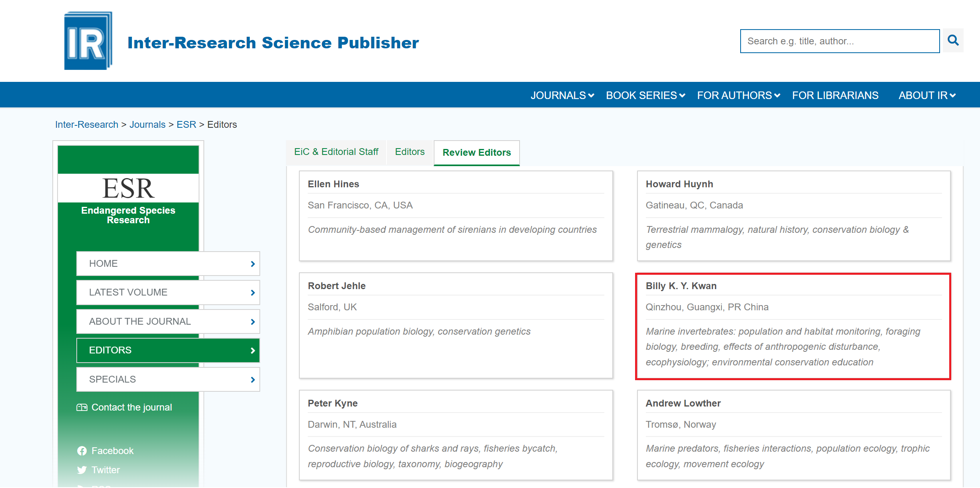Click the magnifying glass search icon
Image resolution: width=980 pixels, height=488 pixels.
[953, 40]
